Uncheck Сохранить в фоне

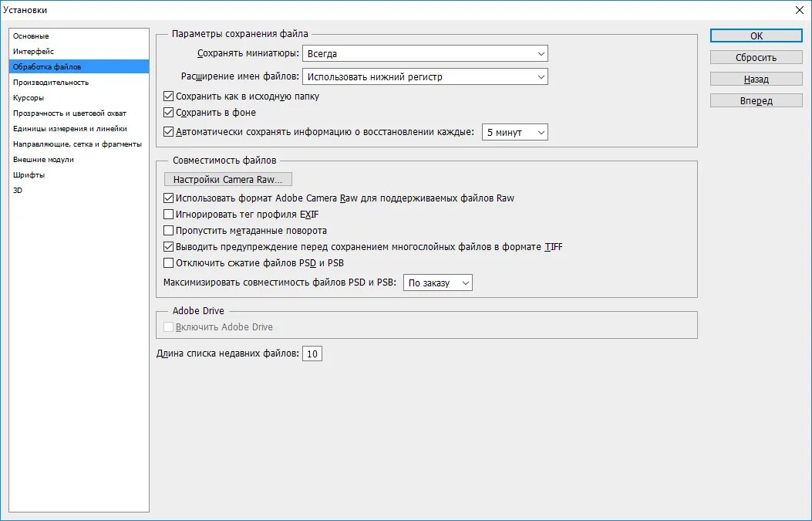coord(168,113)
